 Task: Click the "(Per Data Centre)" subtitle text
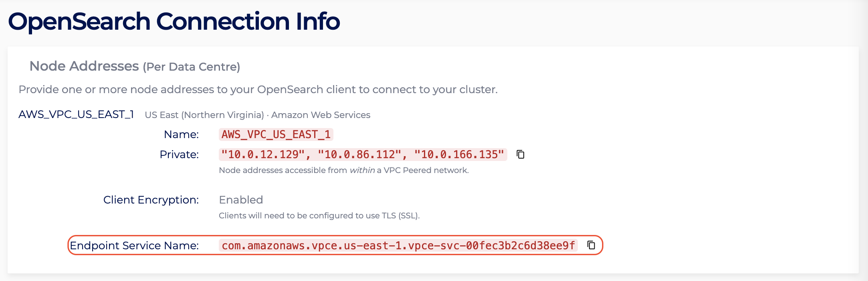point(192,67)
